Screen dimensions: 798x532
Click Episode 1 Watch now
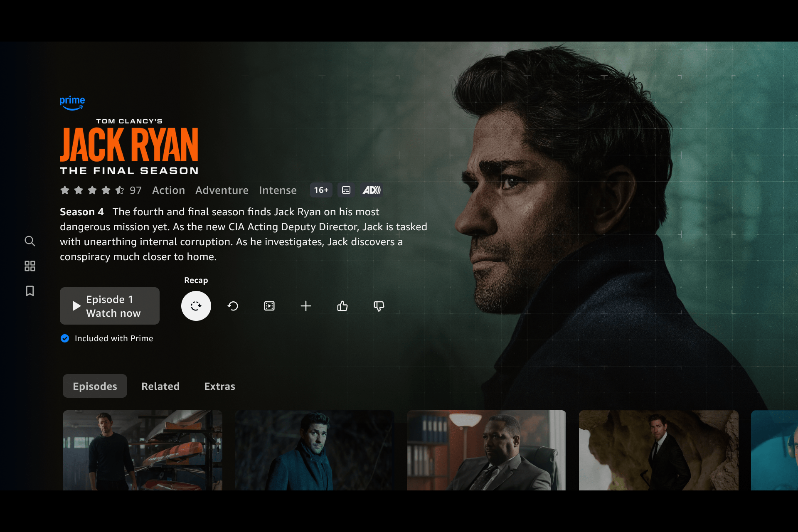coord(109,306)
